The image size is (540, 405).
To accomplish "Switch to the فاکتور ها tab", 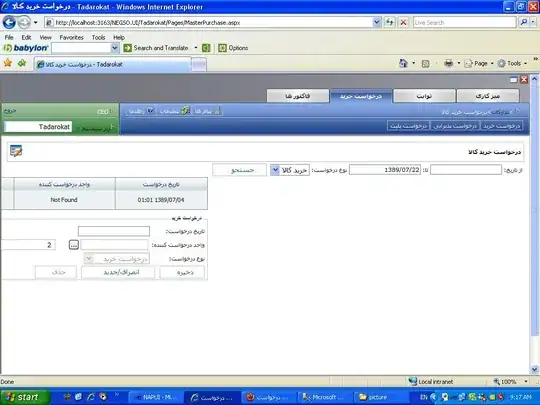I will pos(298,96).
